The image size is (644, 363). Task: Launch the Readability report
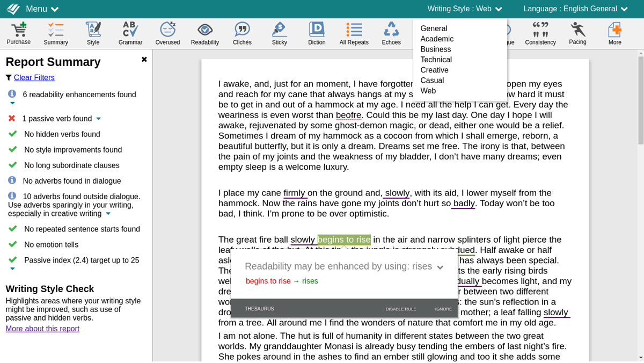[x=204, y=33]
